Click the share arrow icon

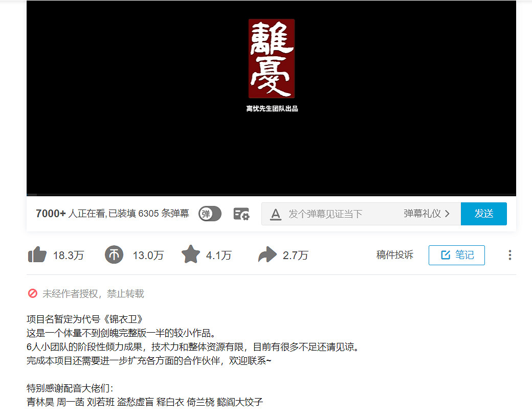click(267, 254)
